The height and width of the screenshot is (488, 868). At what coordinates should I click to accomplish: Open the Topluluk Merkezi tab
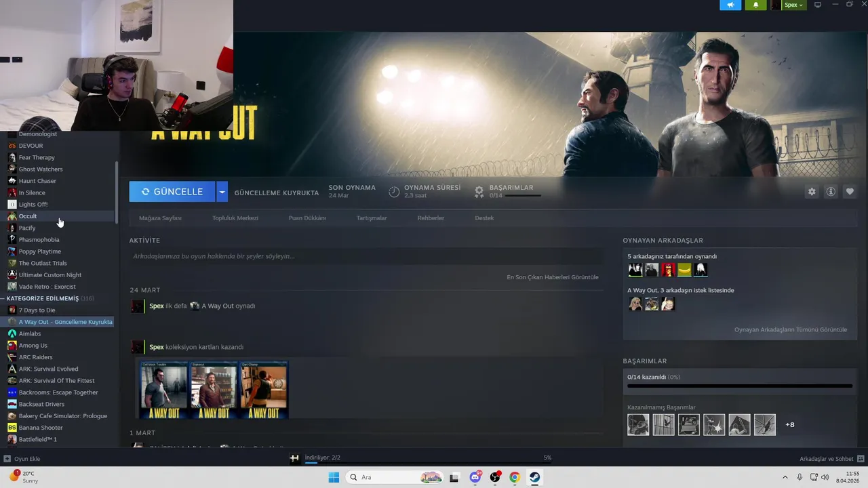pos(235,218)
